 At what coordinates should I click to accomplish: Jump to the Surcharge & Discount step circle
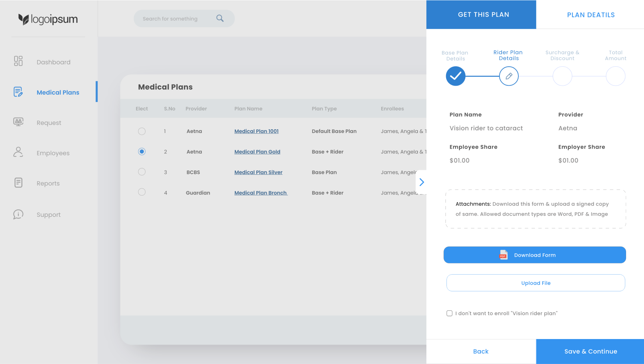562,76
